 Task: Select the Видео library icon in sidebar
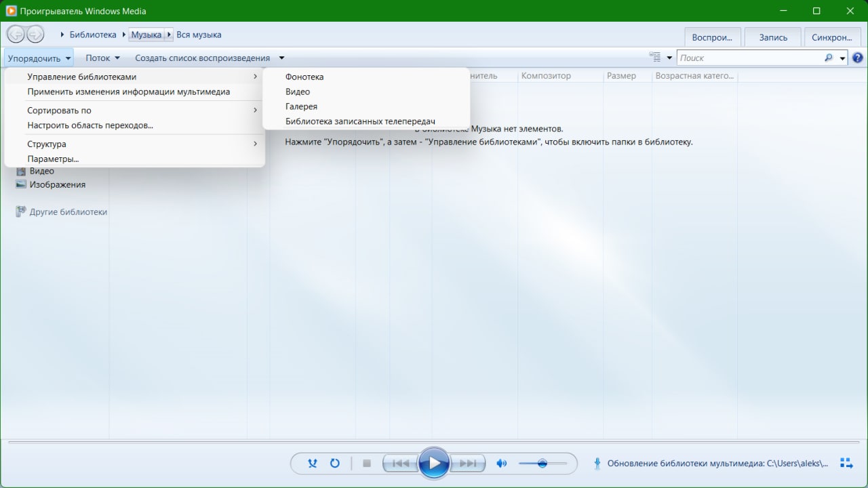pos(20,171)
